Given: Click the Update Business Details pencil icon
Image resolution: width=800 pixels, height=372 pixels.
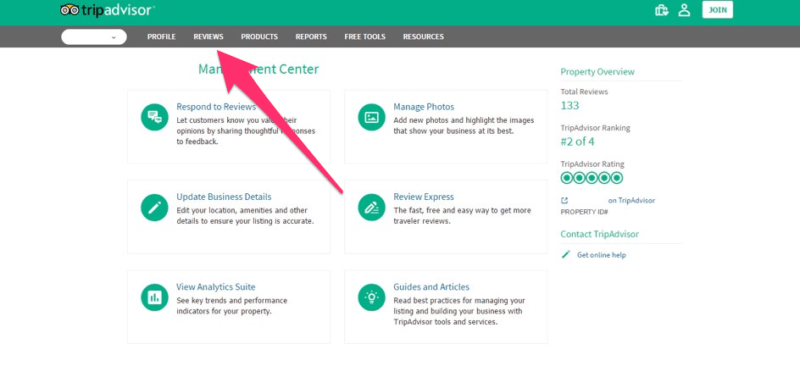Looking at the screenshot, I should [x=155, y=207].
